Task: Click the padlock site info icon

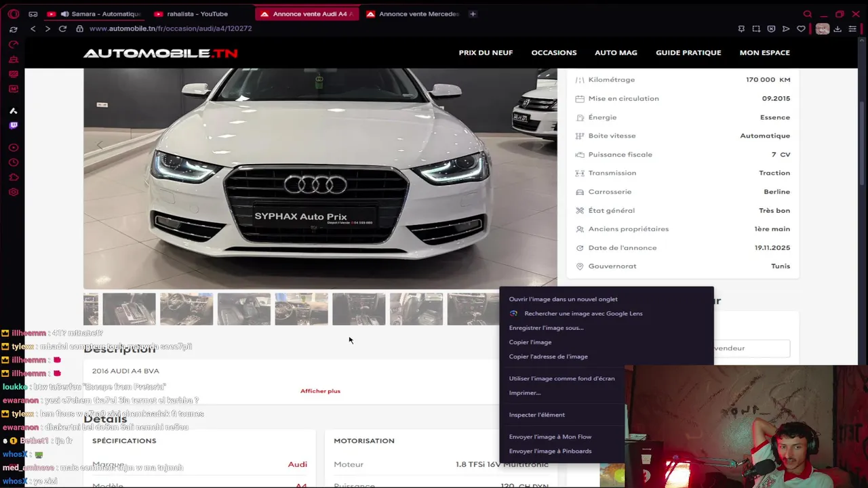Action: [79, 28]
